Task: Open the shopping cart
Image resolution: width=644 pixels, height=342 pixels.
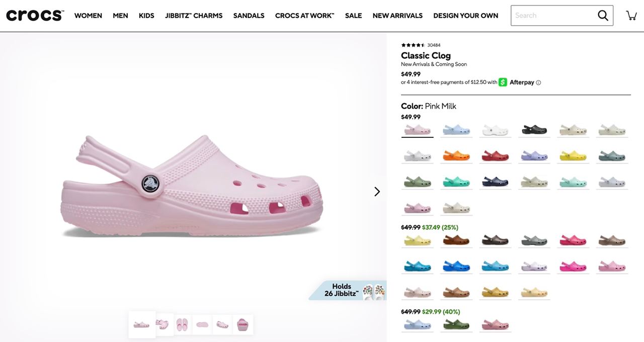Action: (x=631, y=16)
